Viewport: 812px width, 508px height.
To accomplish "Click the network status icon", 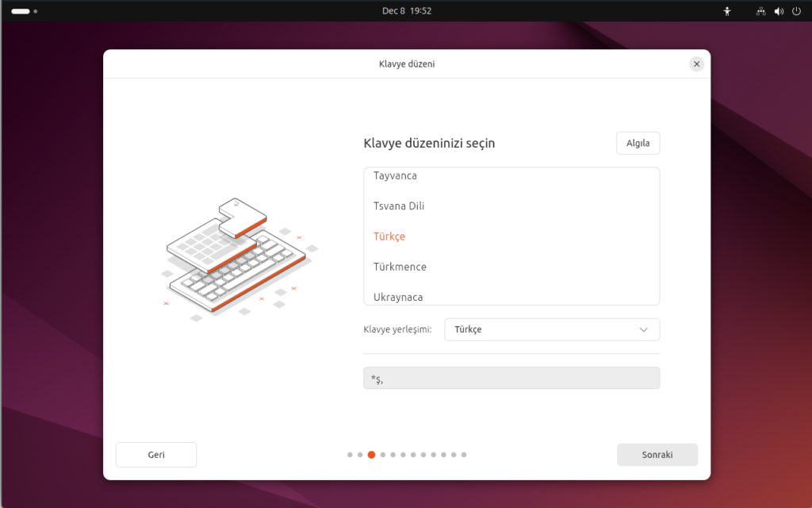I will tap(761, 11).
